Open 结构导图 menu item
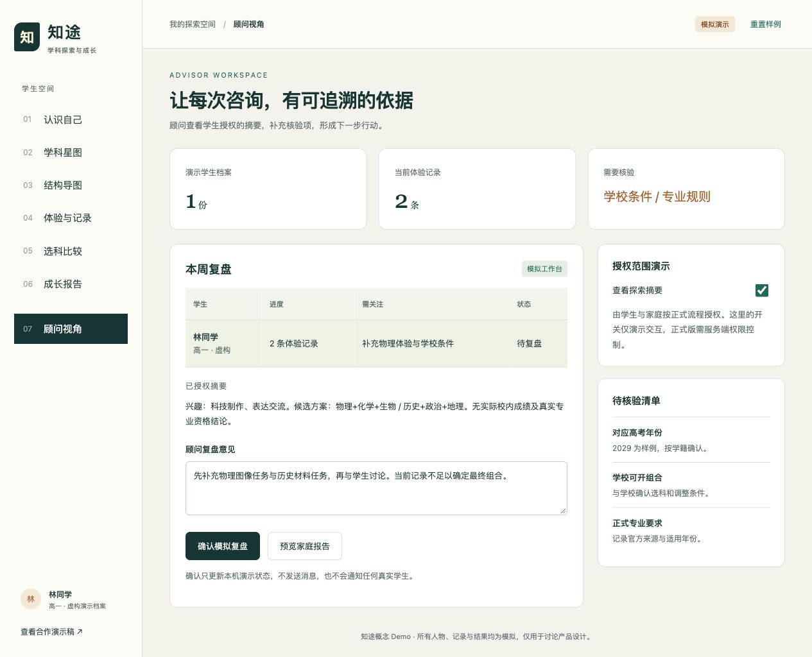 [71, 185]
